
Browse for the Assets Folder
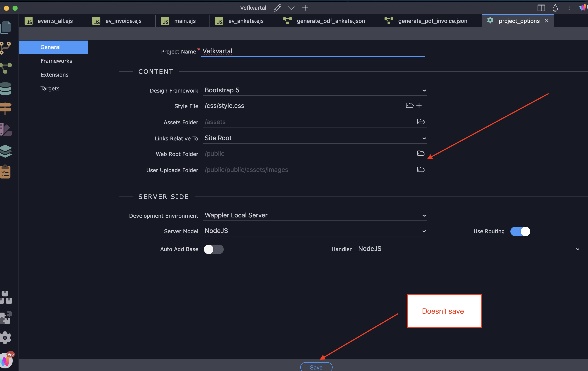click(x=421, y=121)
